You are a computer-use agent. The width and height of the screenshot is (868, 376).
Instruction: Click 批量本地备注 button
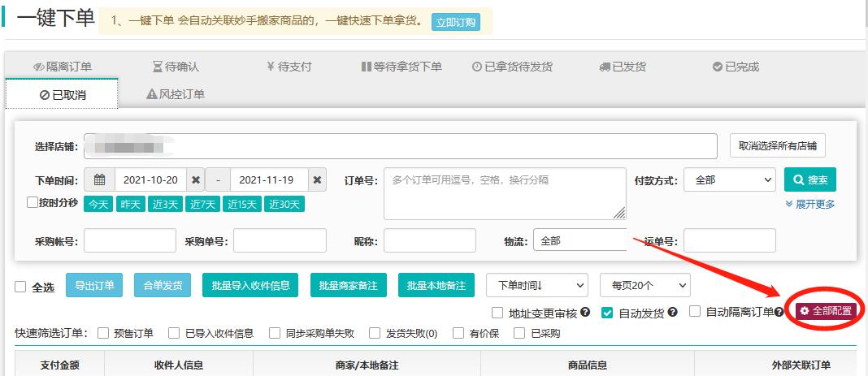[x=436, y=285]
